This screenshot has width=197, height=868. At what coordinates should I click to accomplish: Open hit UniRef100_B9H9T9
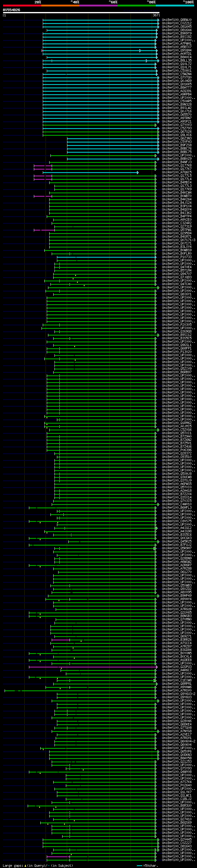click(x=176, y=33)
